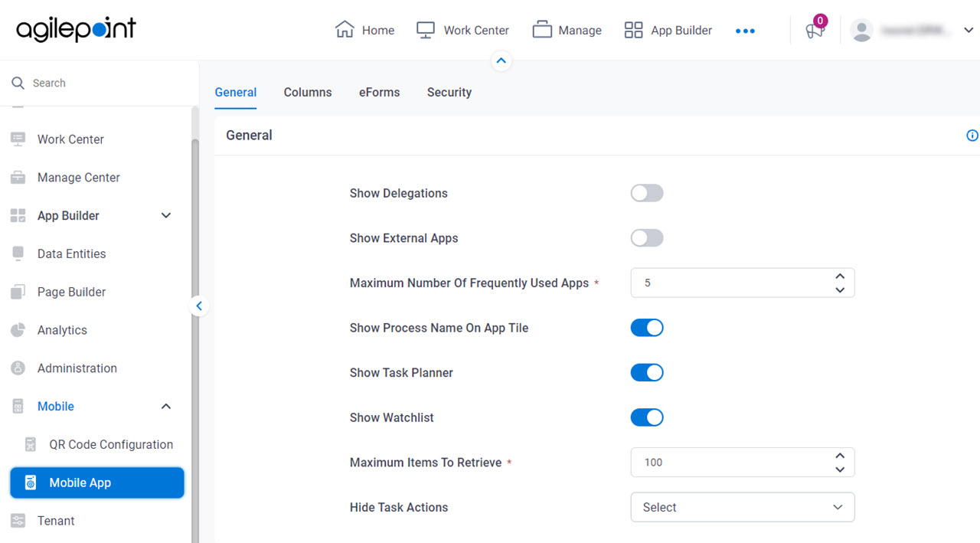Click the info icon in General header

point(972,136)
